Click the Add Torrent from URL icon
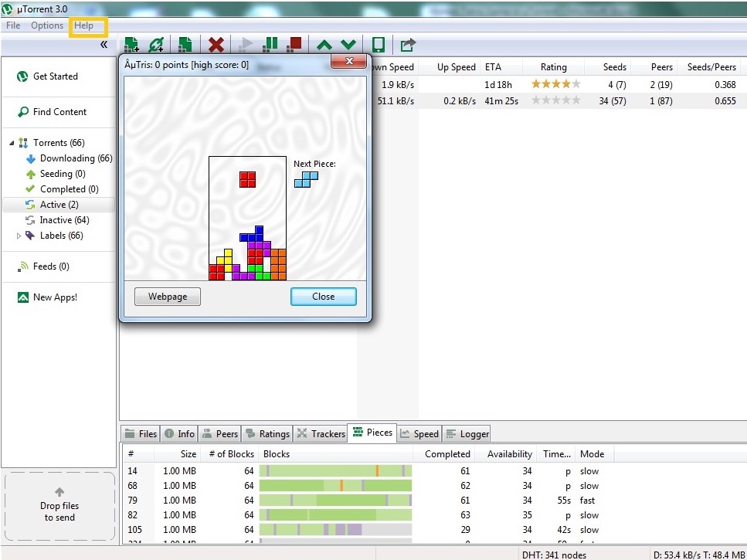747x560 pixels. 156,45
